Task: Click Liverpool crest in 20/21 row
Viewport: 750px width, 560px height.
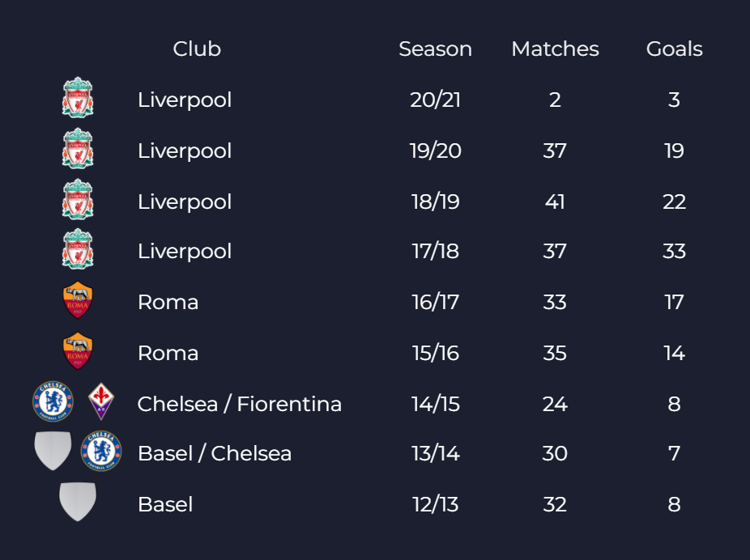Action: [78, 99]
